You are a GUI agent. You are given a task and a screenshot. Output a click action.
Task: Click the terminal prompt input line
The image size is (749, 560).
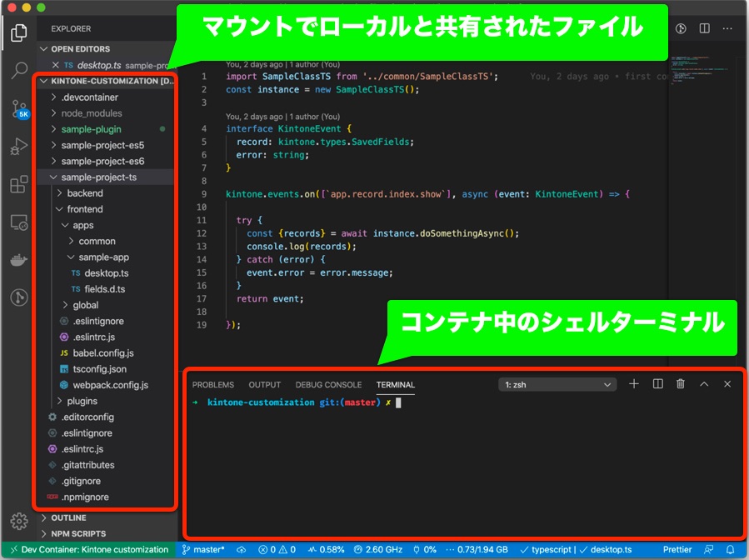(296, 402)
